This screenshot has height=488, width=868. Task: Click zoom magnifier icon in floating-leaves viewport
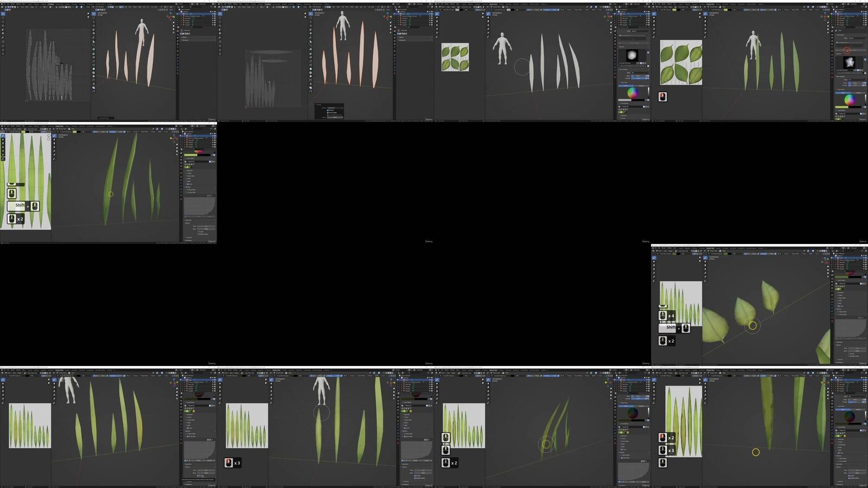(828, 267)
